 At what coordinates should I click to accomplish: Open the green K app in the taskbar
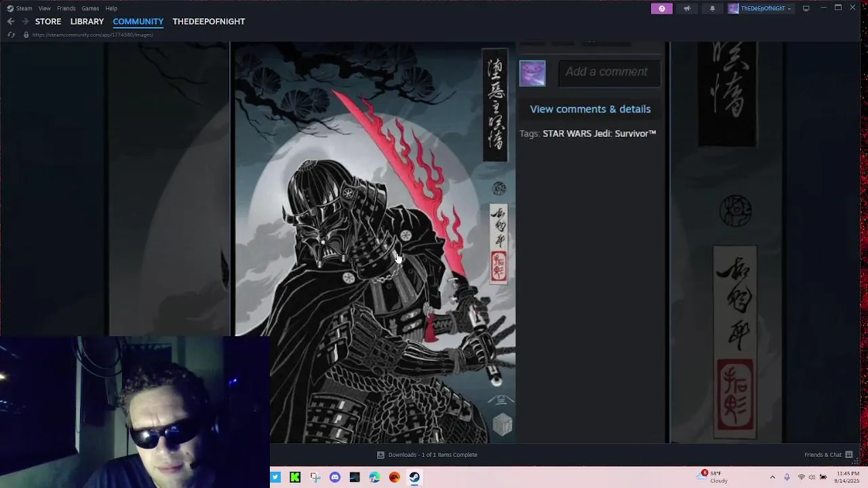pos(295,477)
